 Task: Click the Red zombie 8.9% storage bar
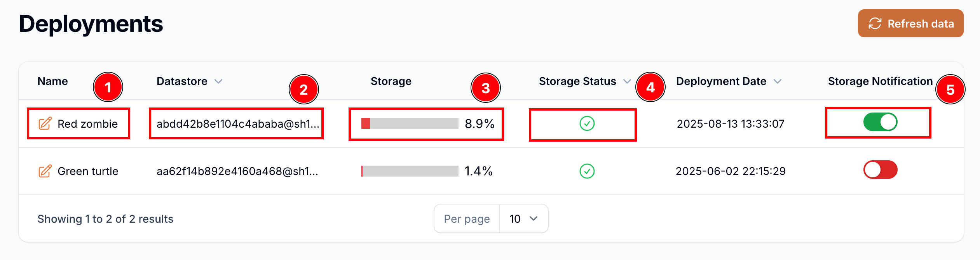(410, 124)
